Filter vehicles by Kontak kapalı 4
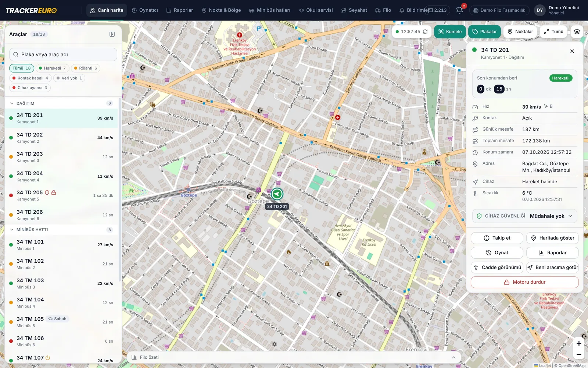The height and width of the screenshot is (368, 588). (x=31, y=78)
